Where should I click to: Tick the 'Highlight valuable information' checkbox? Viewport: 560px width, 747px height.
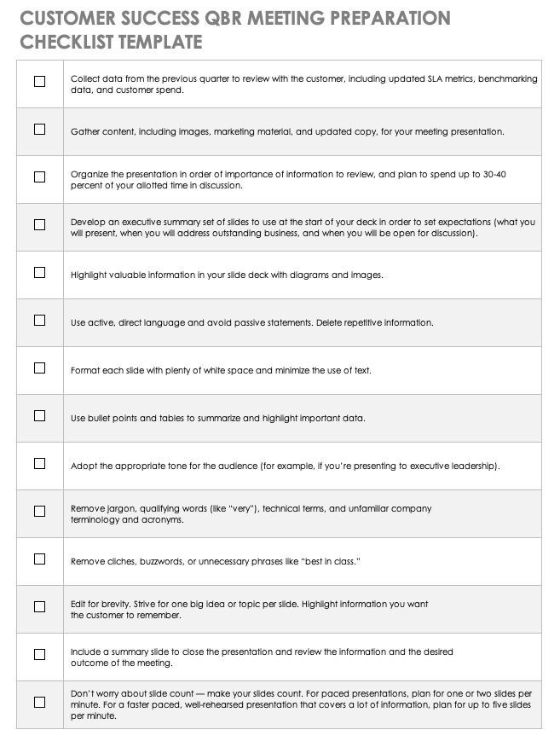[39, 273]
